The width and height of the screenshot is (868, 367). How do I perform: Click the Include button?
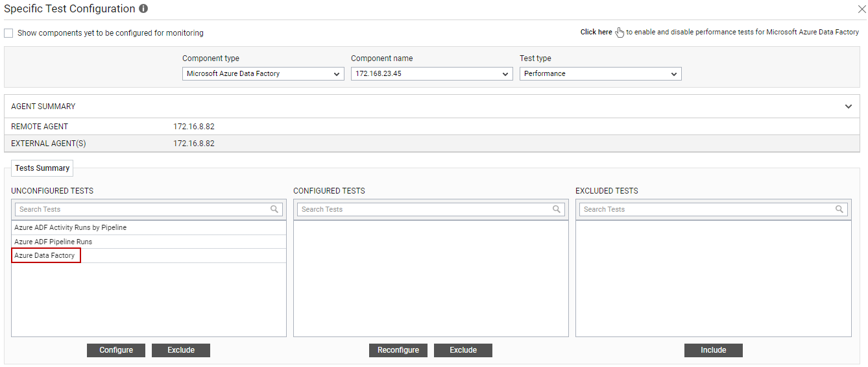(714, 350)
